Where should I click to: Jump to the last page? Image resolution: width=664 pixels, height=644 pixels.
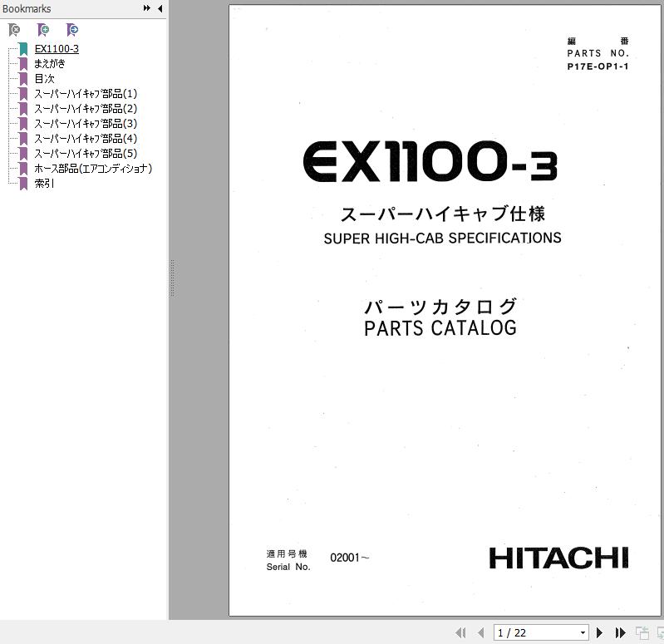pos(621,632)
